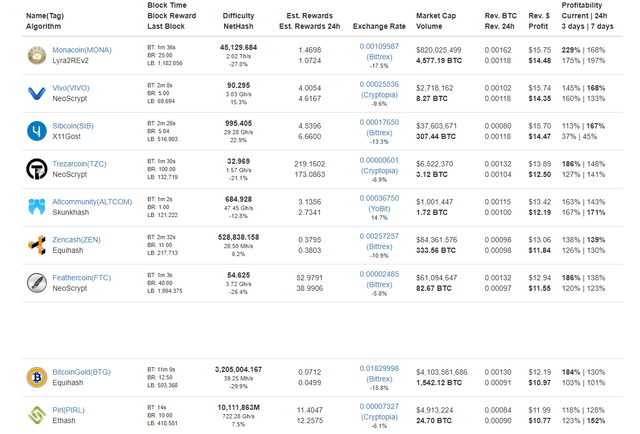This screenshot has height=434, width=640.
Task: Open the Sibcoin(SIB) link
Action: [73, 126]
